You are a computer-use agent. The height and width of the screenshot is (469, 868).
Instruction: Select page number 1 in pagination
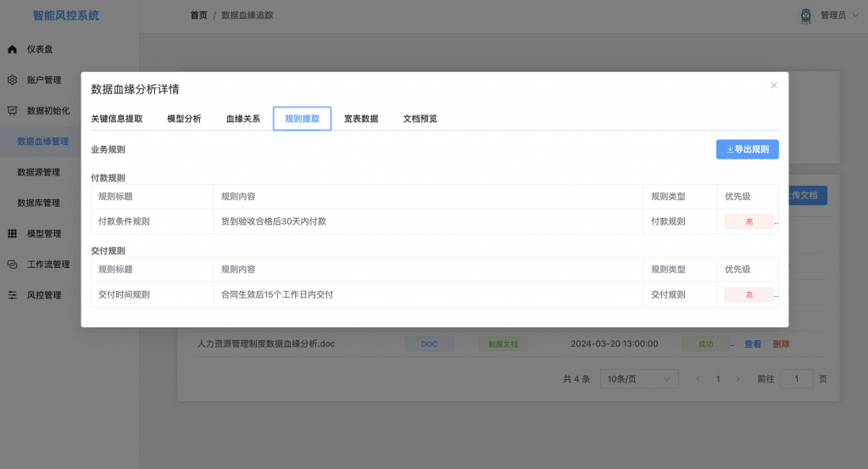coord(718,379)
